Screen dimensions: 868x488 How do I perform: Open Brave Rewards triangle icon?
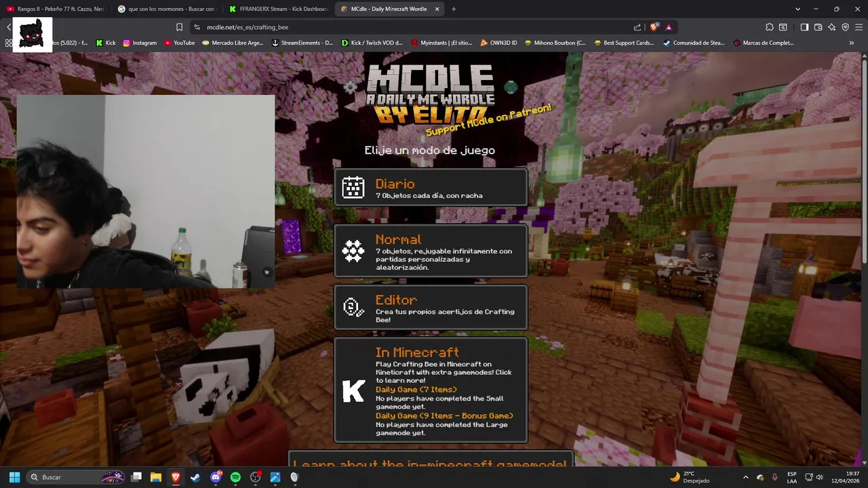pyautogui.click(x=669, y=27)
